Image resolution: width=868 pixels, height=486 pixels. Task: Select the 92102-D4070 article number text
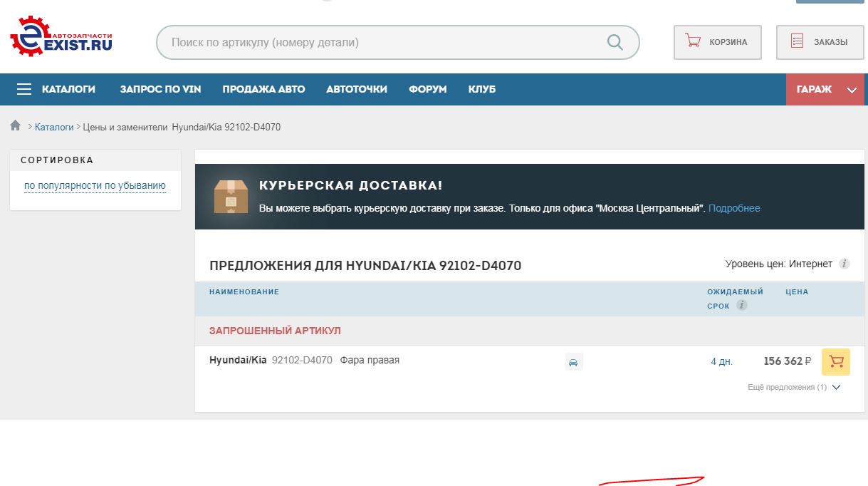pyautogui.click(x=302, y=360)
